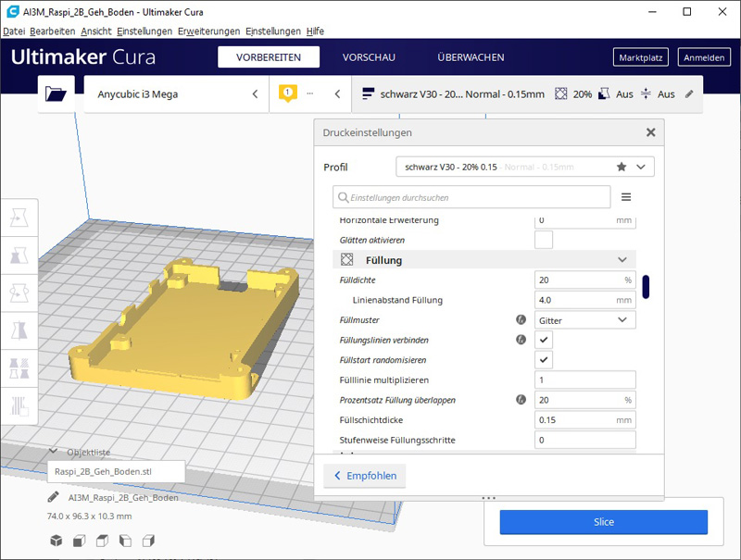Select the Move tool in left toolbar
Viewport: 741px width, 560px height.
pyautogui.click(x=19, y=218)
